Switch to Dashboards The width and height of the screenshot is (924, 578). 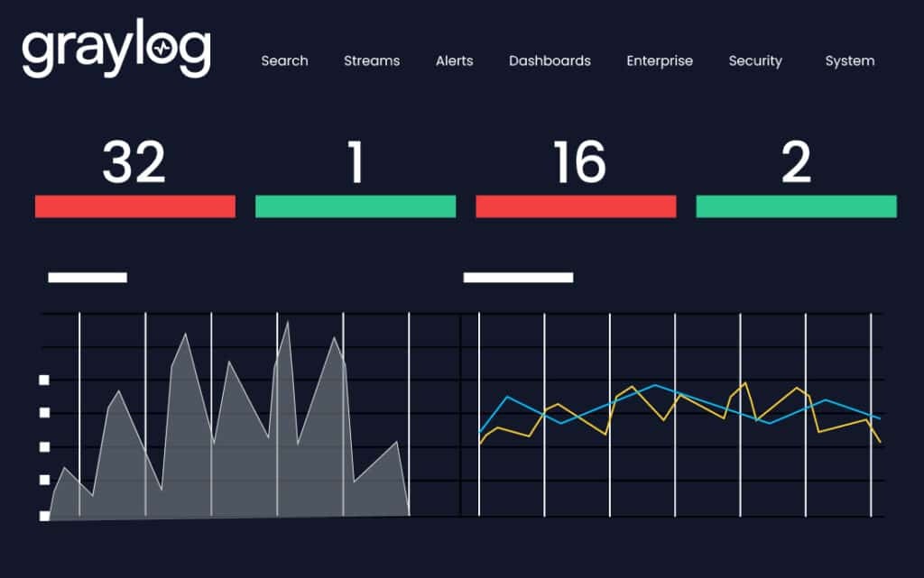tap(550, 61)
